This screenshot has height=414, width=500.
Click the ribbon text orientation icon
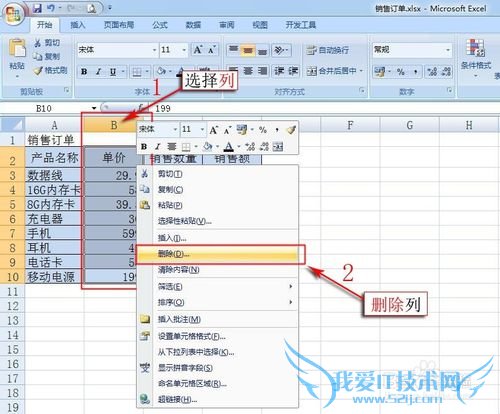coord(281,50)
